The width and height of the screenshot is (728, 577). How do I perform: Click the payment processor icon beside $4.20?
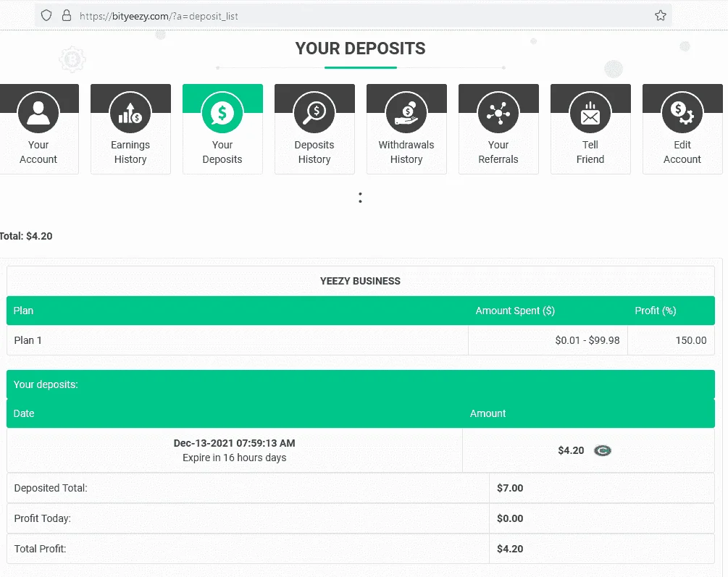tap(603, 451)
